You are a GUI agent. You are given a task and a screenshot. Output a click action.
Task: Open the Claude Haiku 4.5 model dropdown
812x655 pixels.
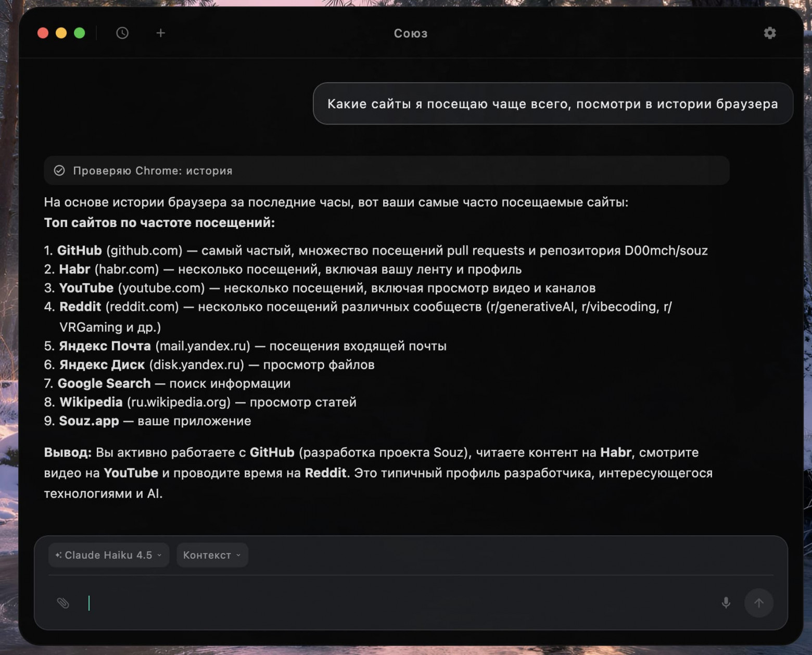pos(108,555)
